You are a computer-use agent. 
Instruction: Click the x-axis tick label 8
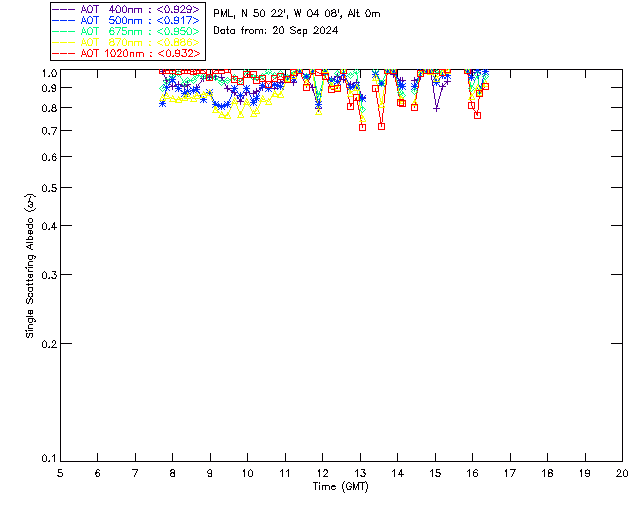[172, 474]
